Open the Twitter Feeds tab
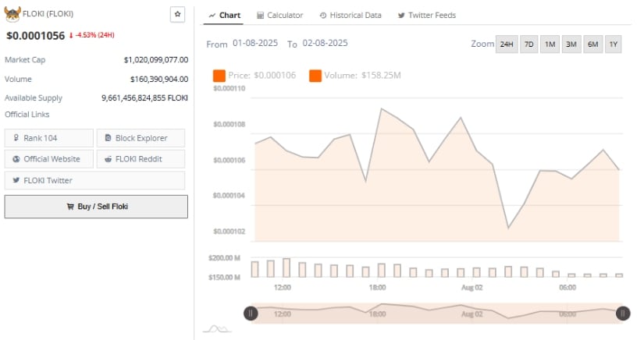Viewport: 644px width, 340px height. point(427,15)
